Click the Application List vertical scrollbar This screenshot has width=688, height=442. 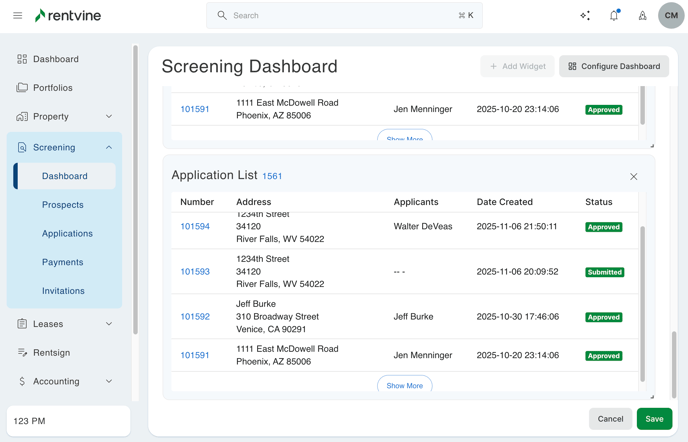click(642, 300)
